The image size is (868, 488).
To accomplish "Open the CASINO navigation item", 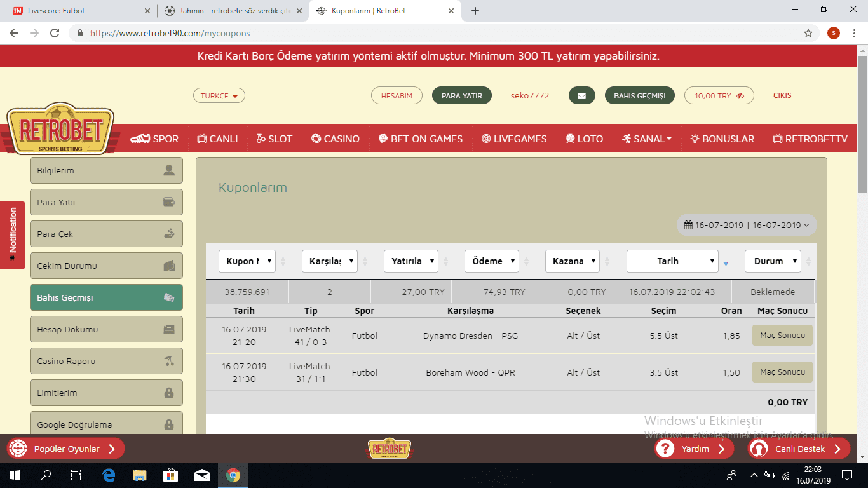I will coord(336,139).
